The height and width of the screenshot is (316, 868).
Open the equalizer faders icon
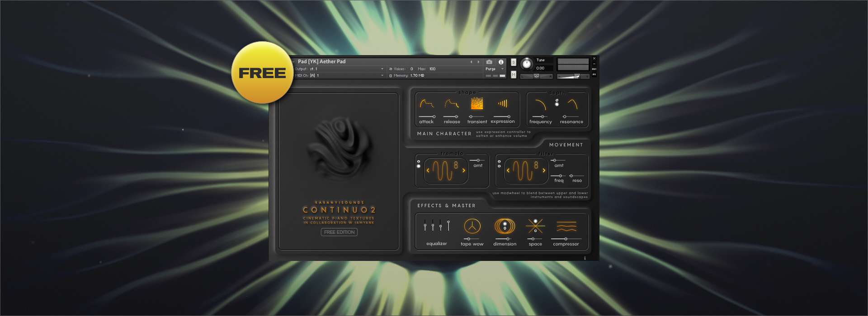(x=436, y=225)
